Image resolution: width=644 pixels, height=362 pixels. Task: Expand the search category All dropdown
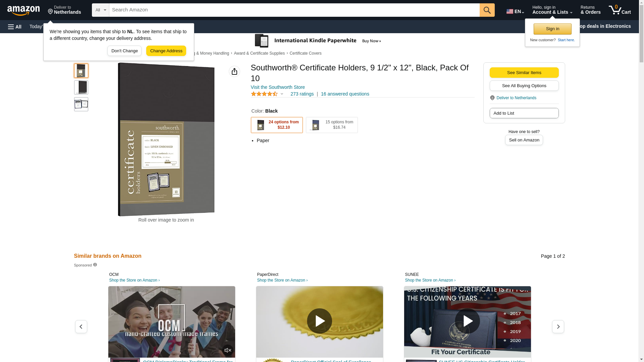101,10
